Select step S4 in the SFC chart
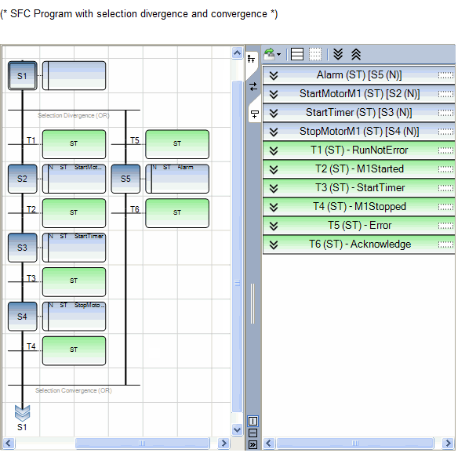This screenshot has width=476, height=460. point(23,317)
